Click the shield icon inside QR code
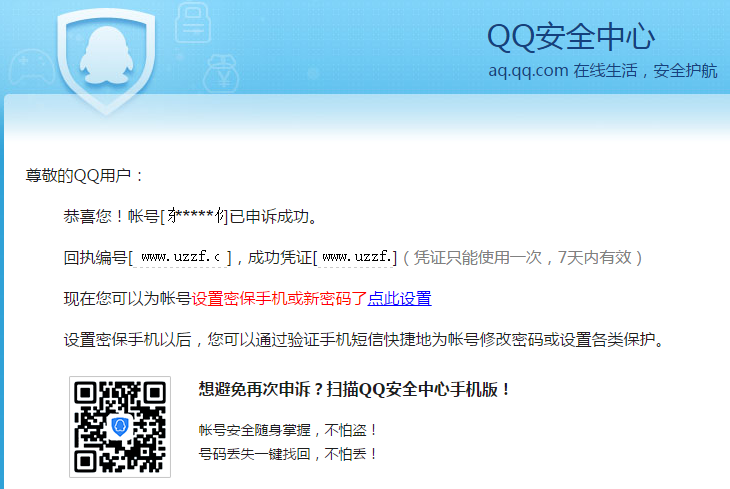The height and width of the screenshot is (489, 730). pyautogui.click(x=120, y=426)
